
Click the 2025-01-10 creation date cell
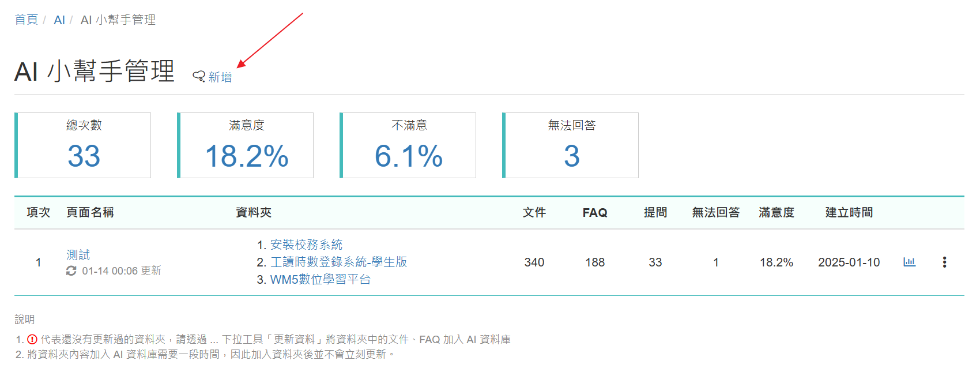[x=849, y=262]
